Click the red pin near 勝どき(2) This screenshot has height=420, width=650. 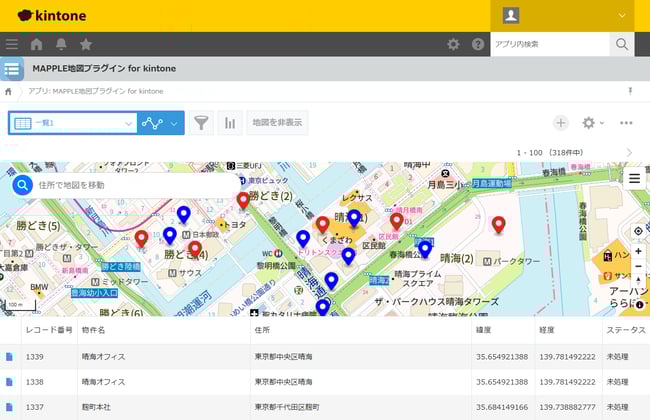point(243,201)
